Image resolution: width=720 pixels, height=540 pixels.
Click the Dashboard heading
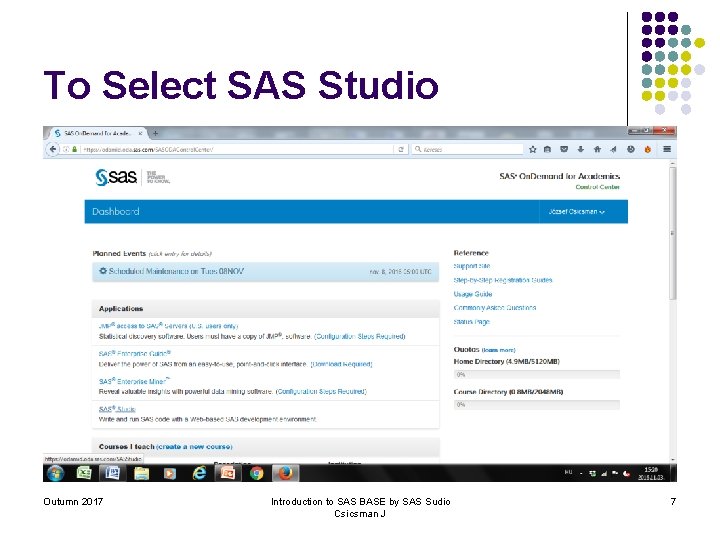(x=116, y=212)
